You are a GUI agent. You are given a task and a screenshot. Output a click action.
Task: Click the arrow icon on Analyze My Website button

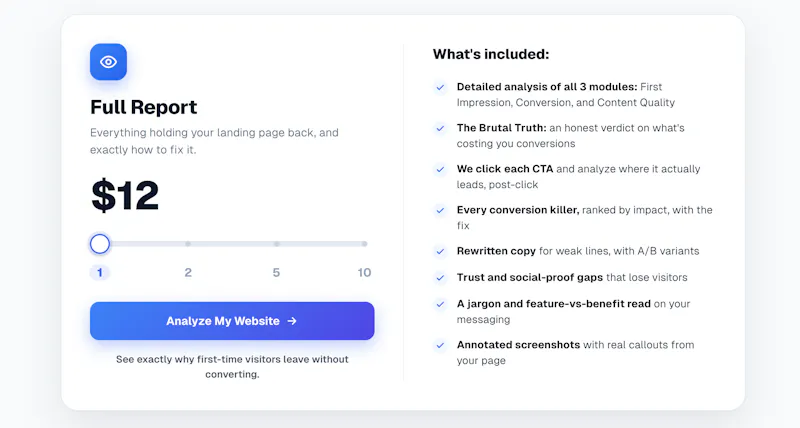pos(292,321)
